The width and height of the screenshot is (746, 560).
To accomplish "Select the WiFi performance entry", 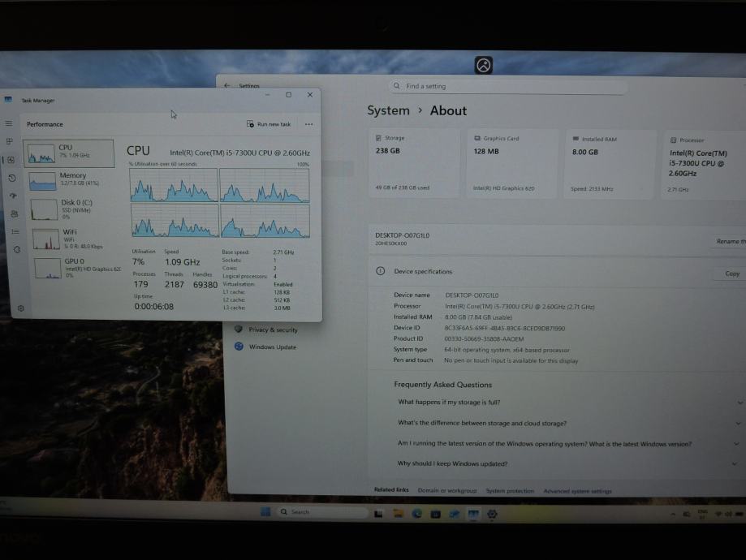I will 75,239.
